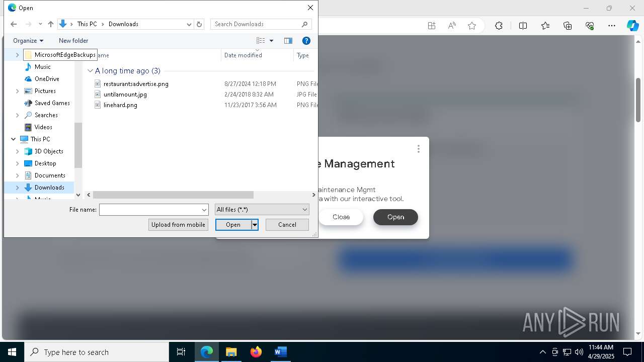Expand the 3D Objects tree node
The width and height of the screenshot is (644, 362).
(17, 151)
